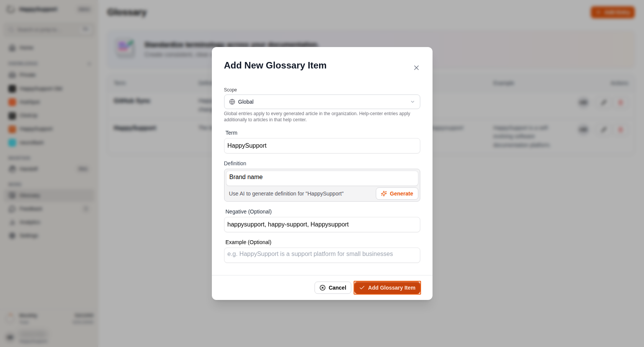The image size is (644, 347).
Task: Click the checkmark icon on Add Glossary Item
Action: point(362,288)
